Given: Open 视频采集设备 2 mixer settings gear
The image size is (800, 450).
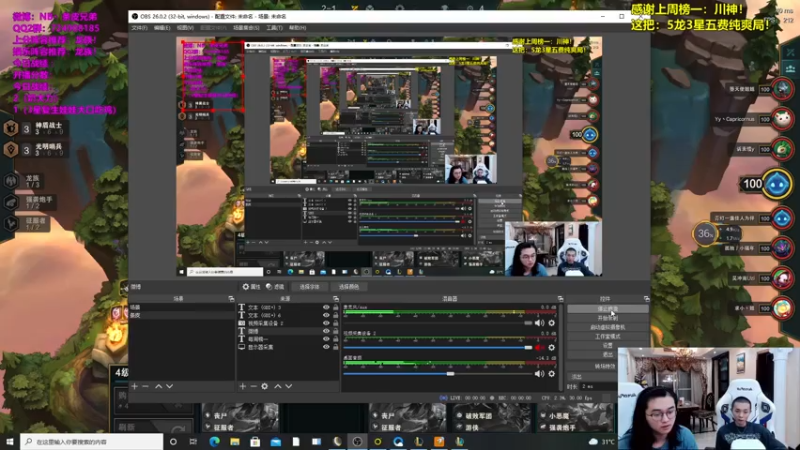Looking at the screenshot, I should (x=552, y=347).
